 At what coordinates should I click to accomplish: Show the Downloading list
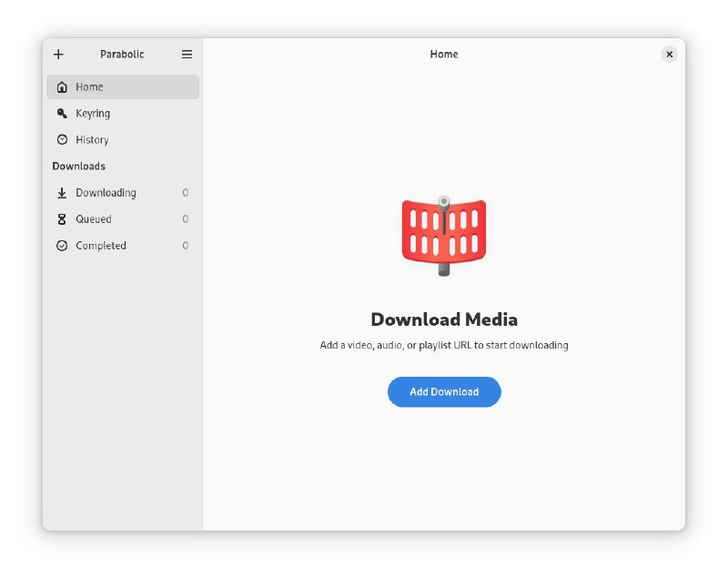point(106,193)
